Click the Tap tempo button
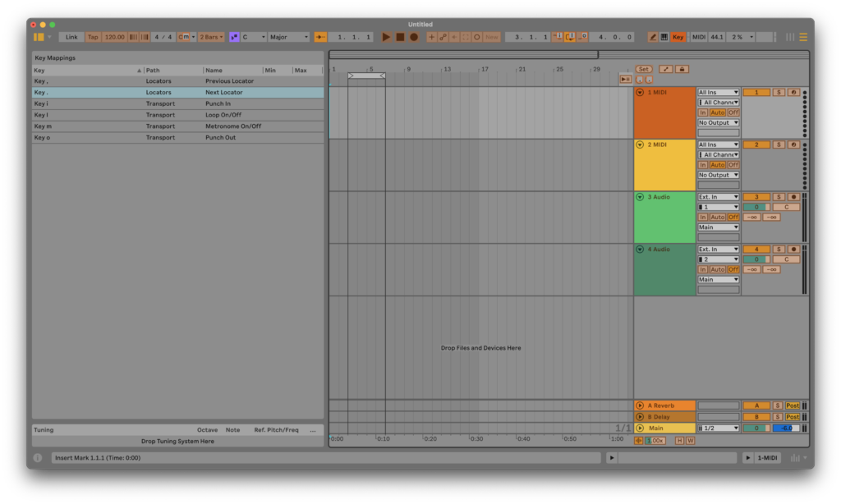Viewport: 841px width, 504px height. tap(93, 37)
